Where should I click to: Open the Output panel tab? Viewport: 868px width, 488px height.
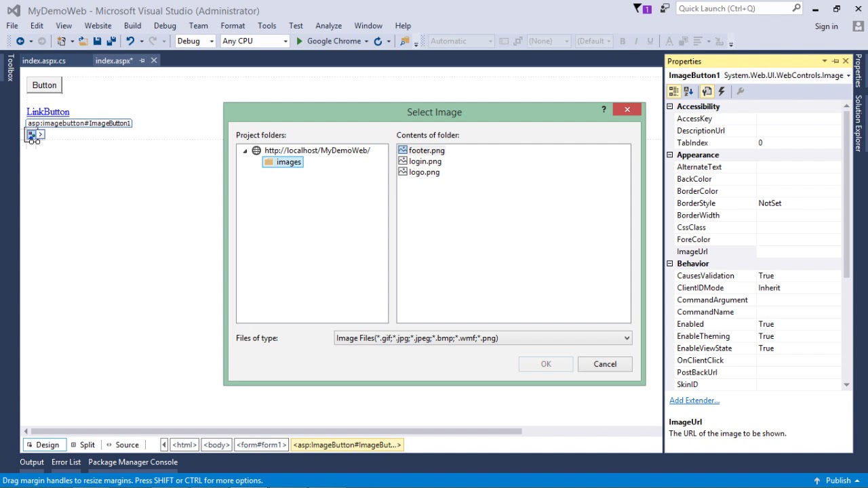pos(32,462)
